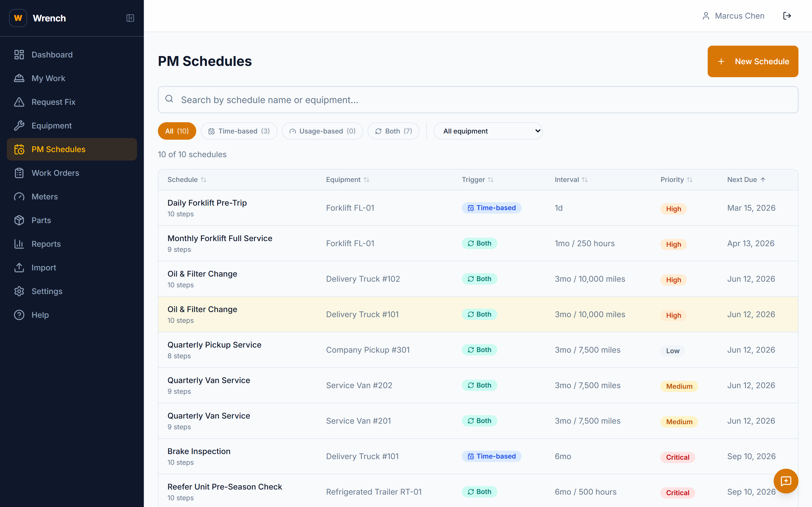This screenshot has width=812, height=507.
Task: Toggle the Usage-based schedules filter
Action: pyautogui.click(x=322, y=131)
